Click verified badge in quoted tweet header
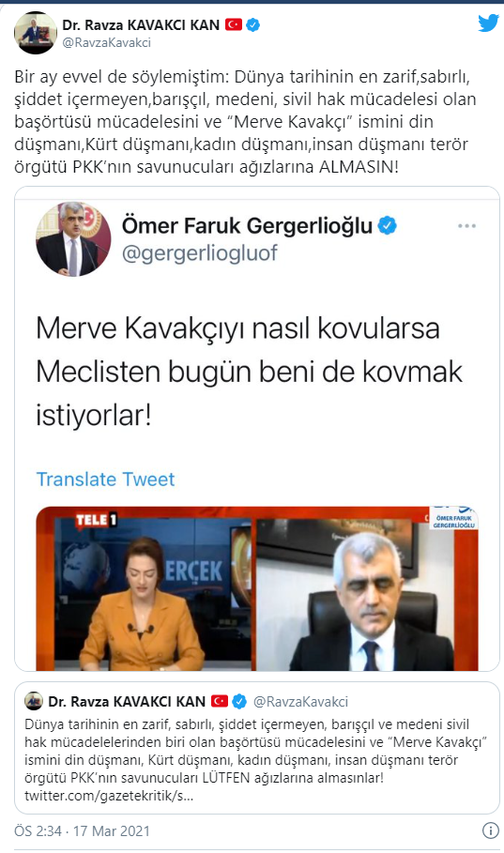504x853 pixels. (239, 702)
